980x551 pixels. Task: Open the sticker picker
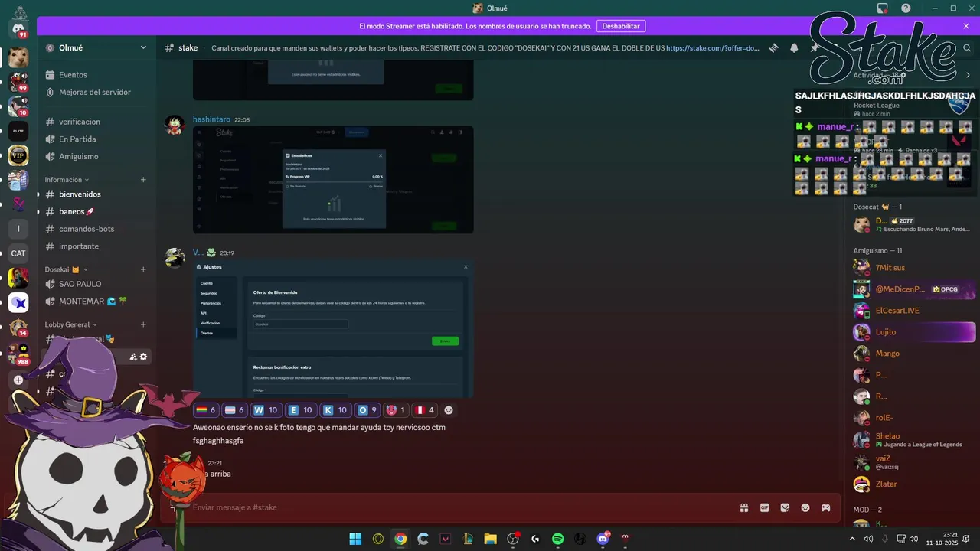pos(785,507)
